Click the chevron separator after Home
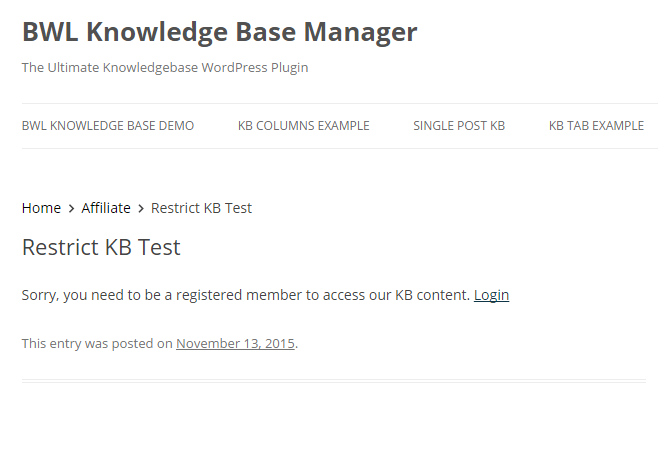The height and width of the screenshot is (453, 658). click(71, 209)
